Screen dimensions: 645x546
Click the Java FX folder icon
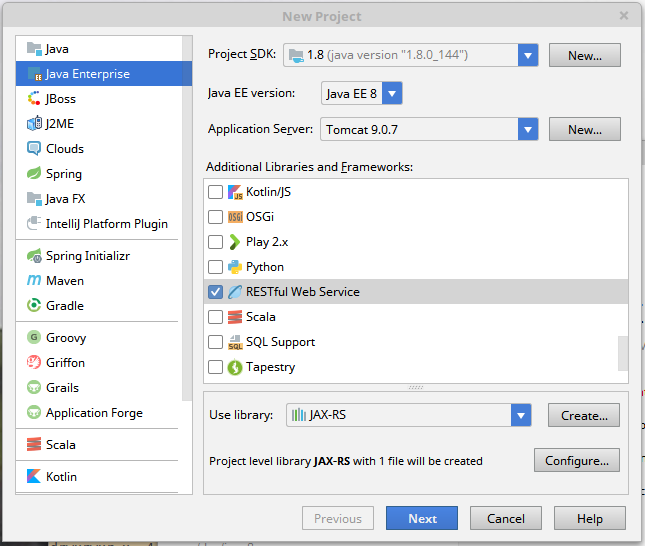click(x=34, y=199)
